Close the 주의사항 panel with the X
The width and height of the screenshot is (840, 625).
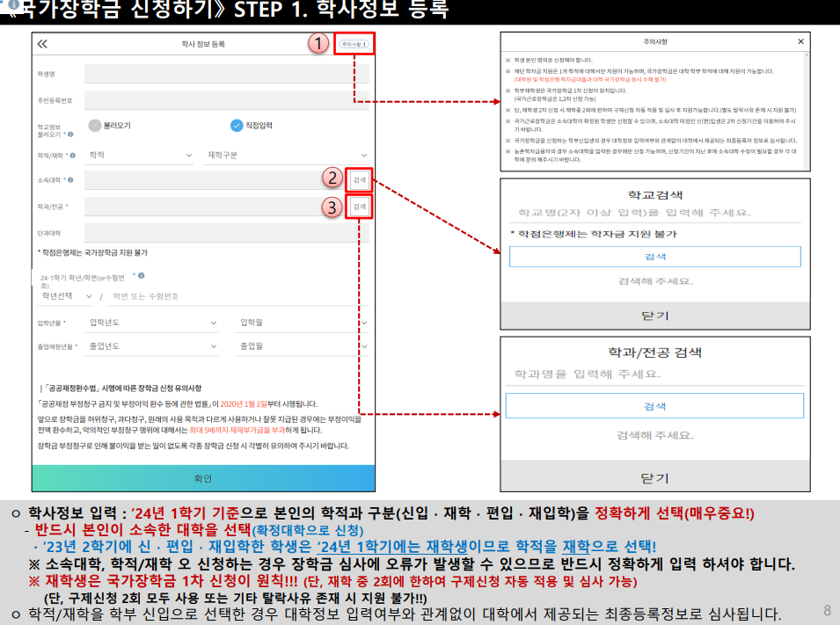(800, 40)
